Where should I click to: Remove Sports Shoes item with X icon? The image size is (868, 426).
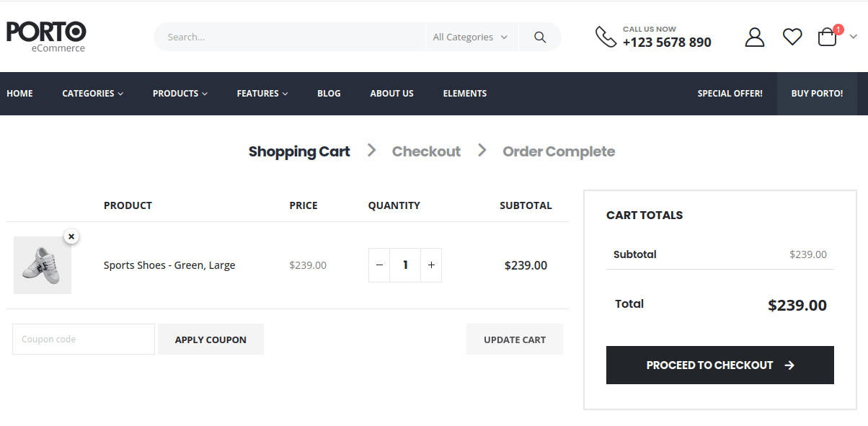[x=71, y=236]
